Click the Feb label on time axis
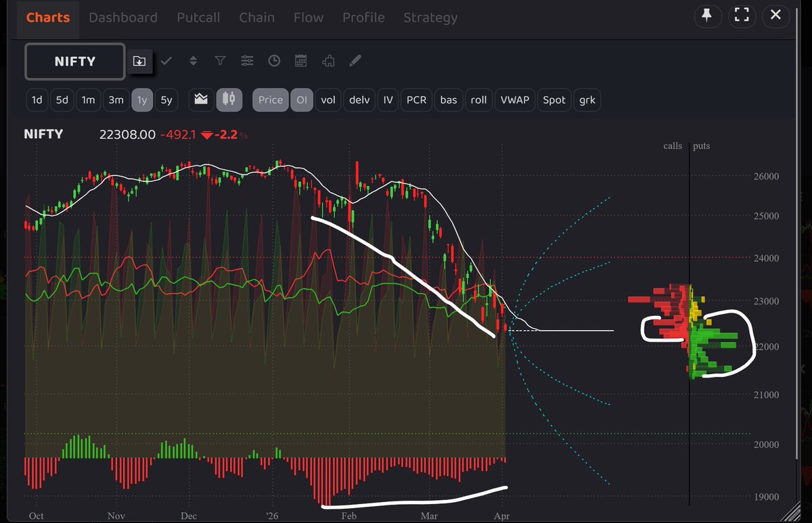The height and width of the screenshot is (523, 812). click(348, 516)
